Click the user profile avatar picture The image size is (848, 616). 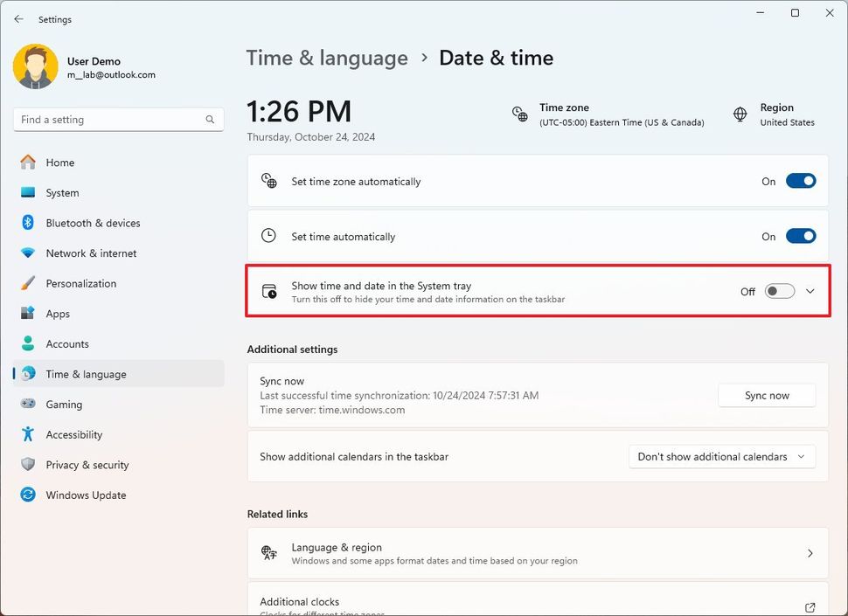35,66
